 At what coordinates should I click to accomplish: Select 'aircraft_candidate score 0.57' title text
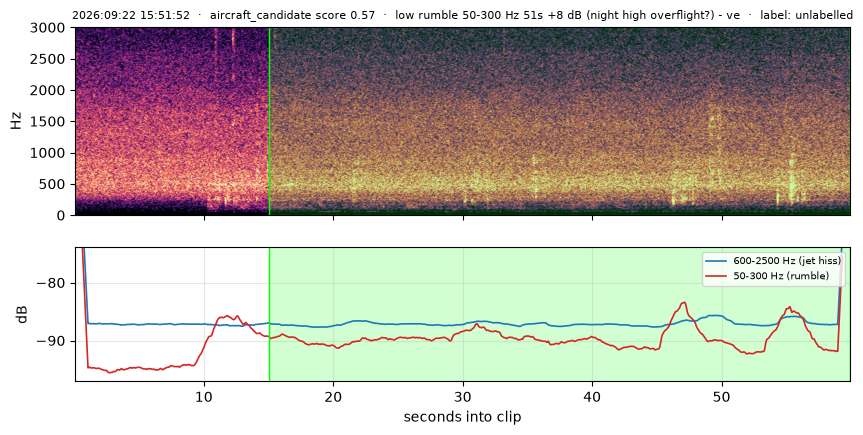292,15
